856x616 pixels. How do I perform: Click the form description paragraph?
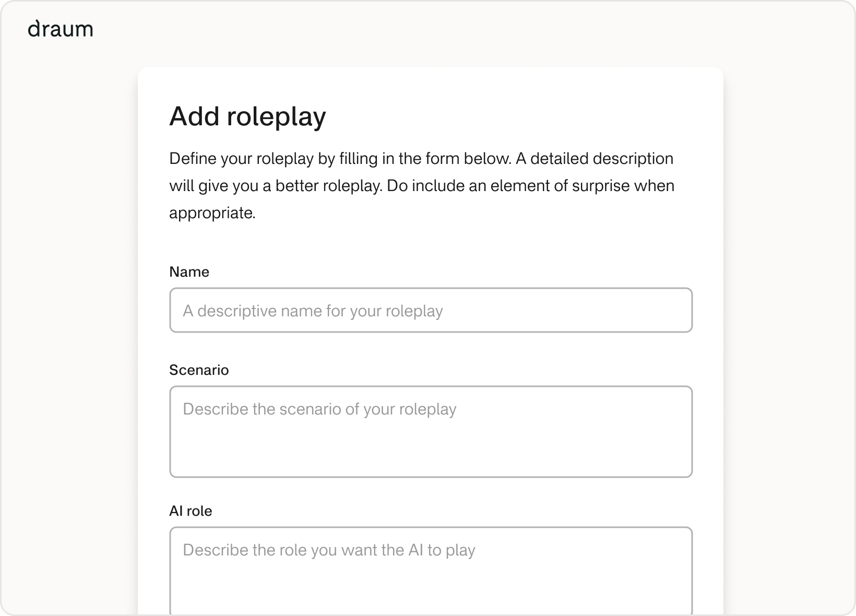click(x=422, y=185)
